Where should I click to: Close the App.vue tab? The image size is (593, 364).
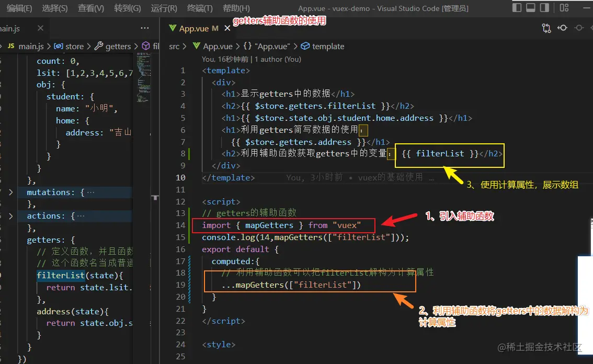227,28
